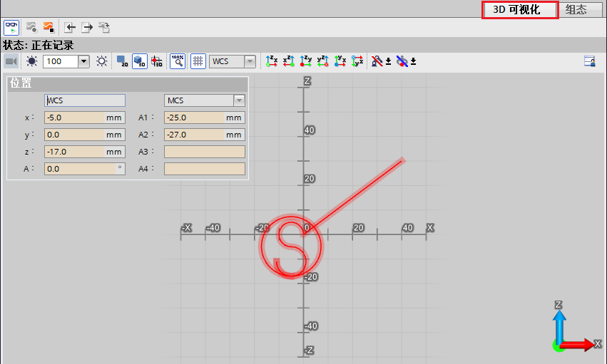Click zoom to 100% magnifier icon
This screenshot has width=607, height=364.
tap(178, 61)
